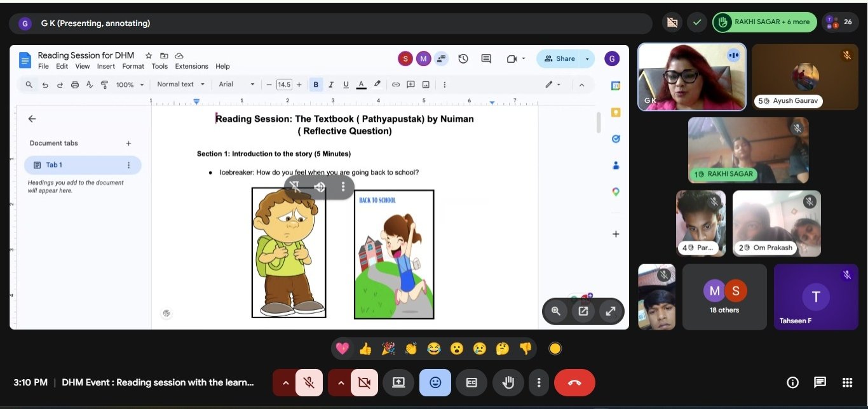Open the editing mode pencil dropdown
This screenshot has height=409, width=868.
[x=553, y=84]
